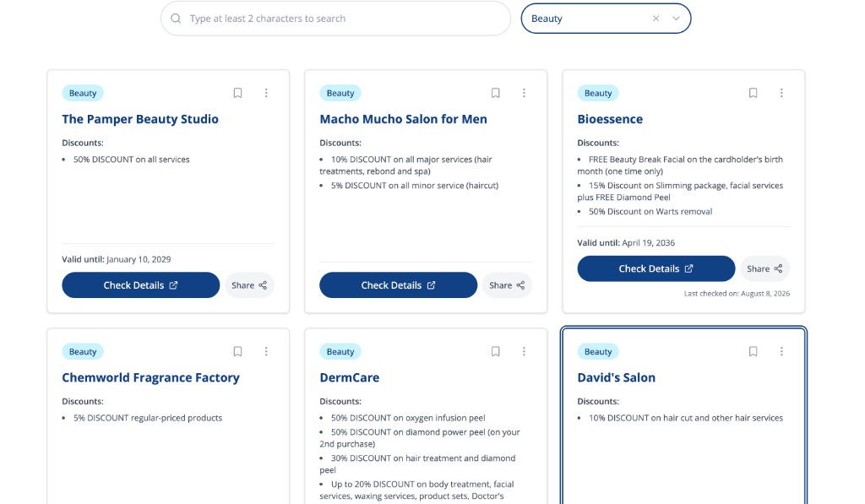Bookmark Macho Mucho Salon for Men
The width and height of the screenshot is (865, 504).
click(495, 93)
